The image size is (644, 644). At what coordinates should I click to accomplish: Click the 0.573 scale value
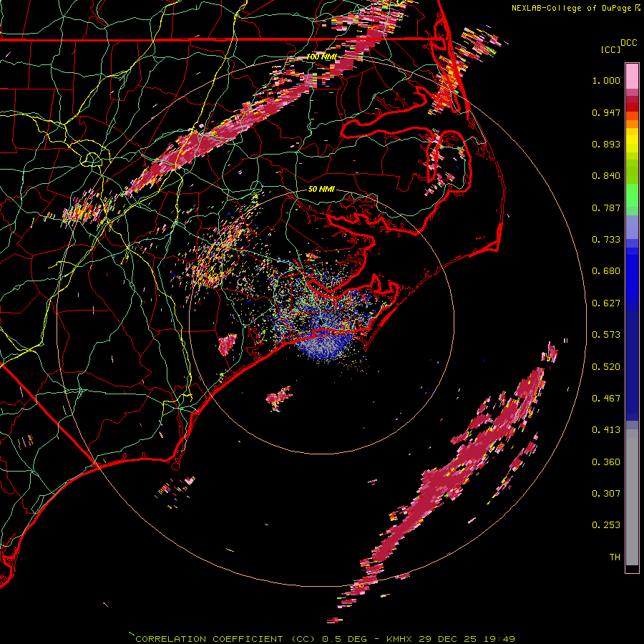606,335
